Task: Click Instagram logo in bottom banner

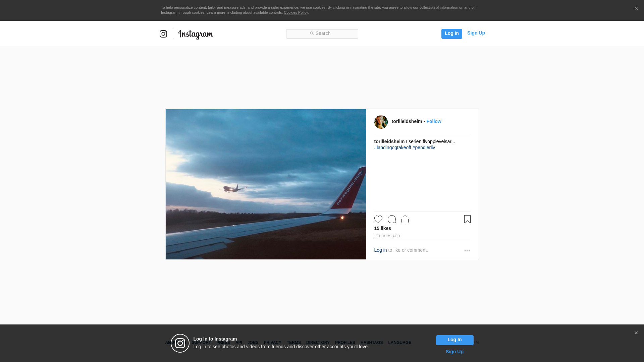Action: tap(180, 343)
